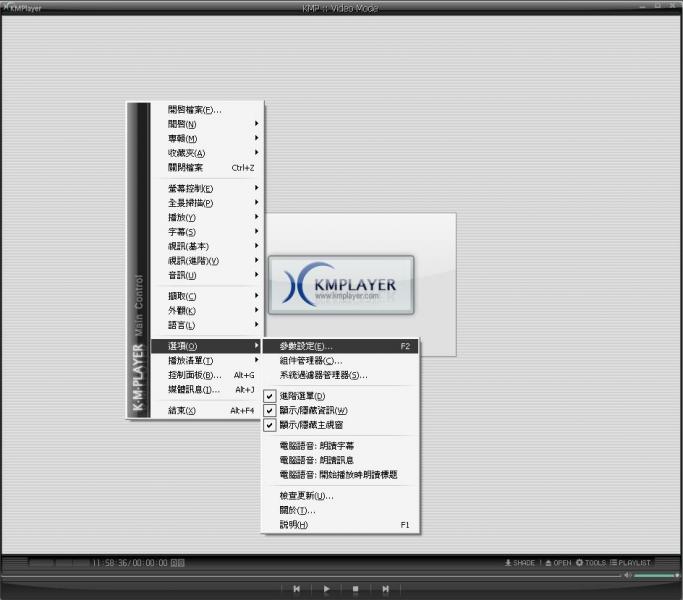Click 開啟檔案(F)... menu item
683x600 pixels.
pos(206,110)
